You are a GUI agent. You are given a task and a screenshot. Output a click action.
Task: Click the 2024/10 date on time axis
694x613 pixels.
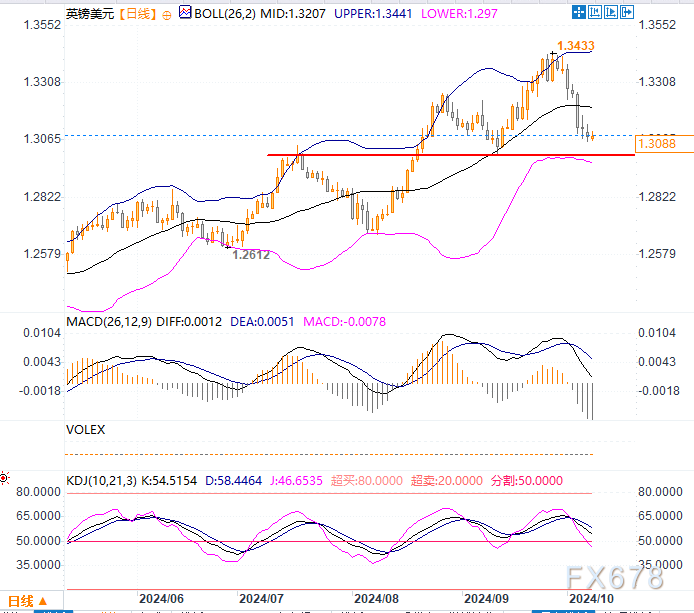point(591,599)
